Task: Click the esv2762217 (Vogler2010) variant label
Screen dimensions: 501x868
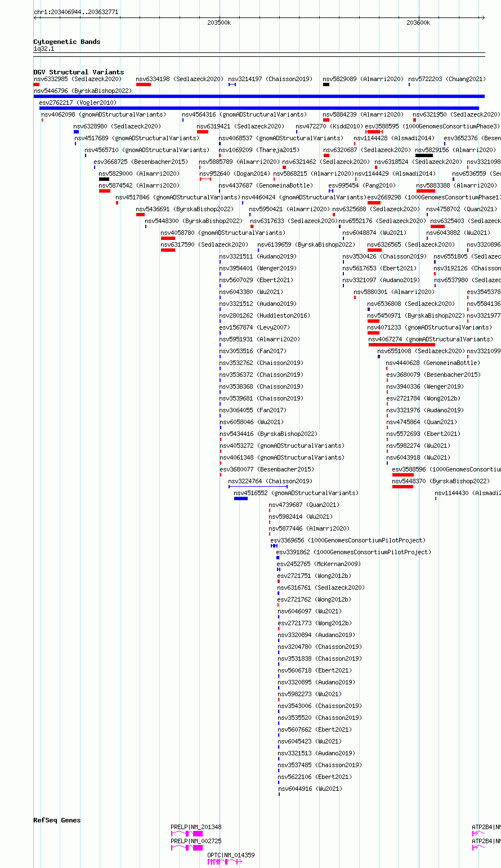Action: [x=78, y=103]
